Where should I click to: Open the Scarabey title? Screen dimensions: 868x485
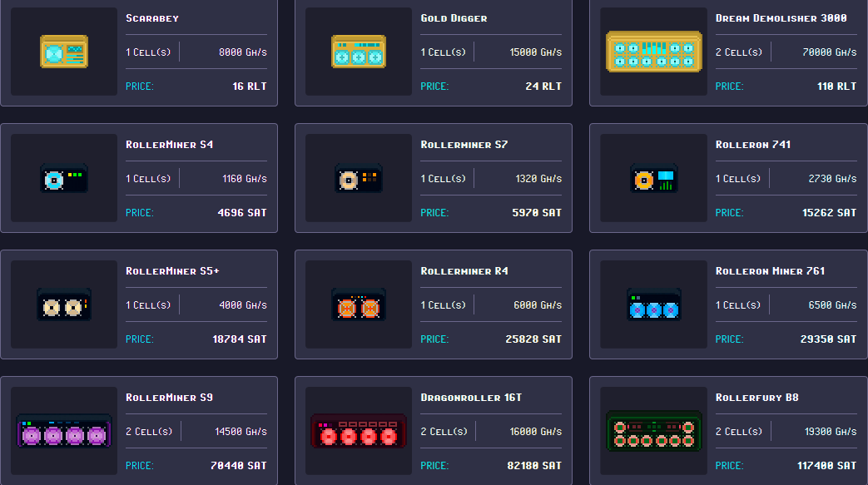tap(152, 18)
